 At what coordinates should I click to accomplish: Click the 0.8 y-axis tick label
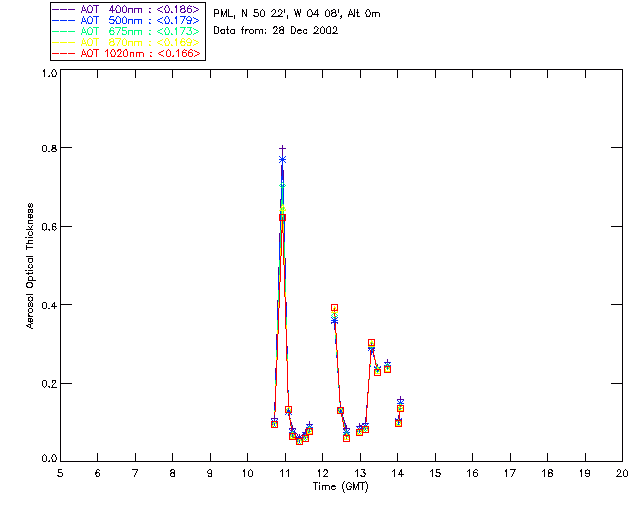(49, 148)
